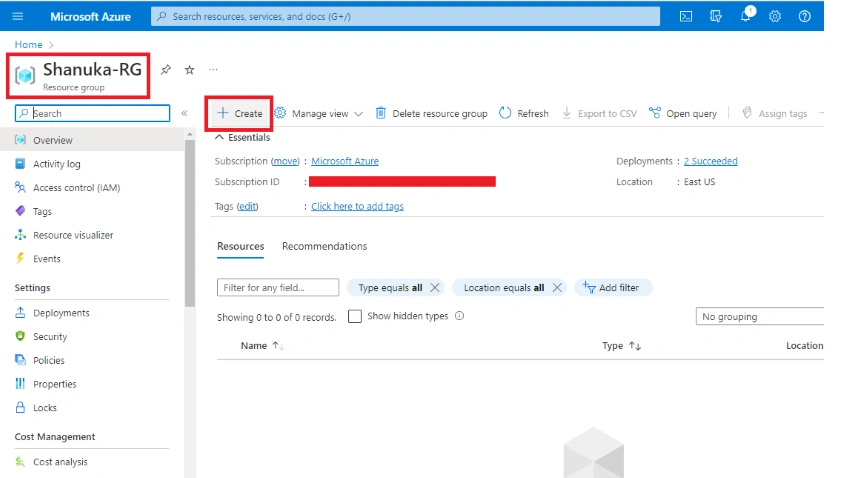Click the Deployments upload icon

pyautogui.click(x=20, y=313)
